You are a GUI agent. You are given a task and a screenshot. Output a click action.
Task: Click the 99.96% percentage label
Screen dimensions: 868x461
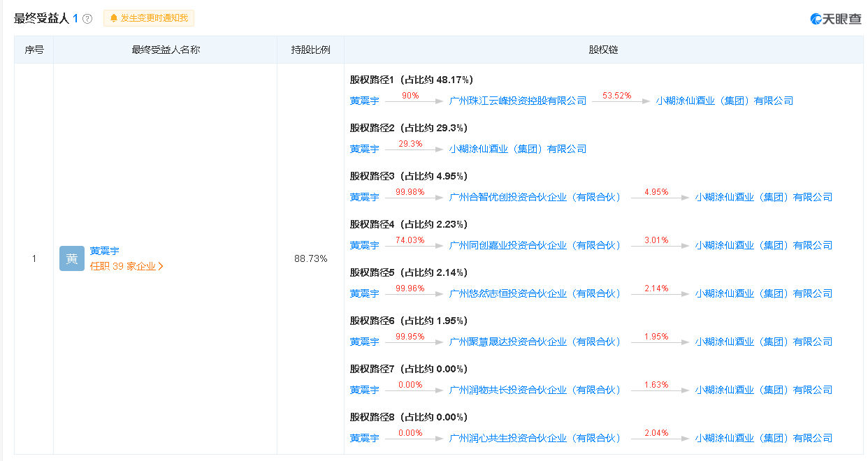(410, 288)
